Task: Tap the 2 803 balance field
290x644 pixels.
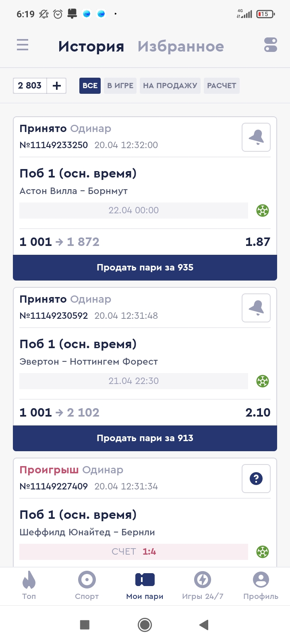Action: (30, 86)
